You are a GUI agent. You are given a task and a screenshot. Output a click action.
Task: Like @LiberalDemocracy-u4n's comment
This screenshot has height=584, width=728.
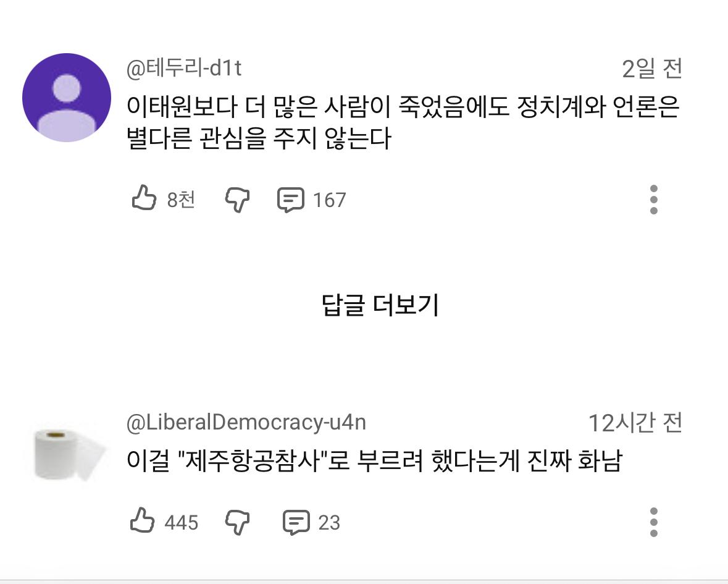click(x=144, y=522)
